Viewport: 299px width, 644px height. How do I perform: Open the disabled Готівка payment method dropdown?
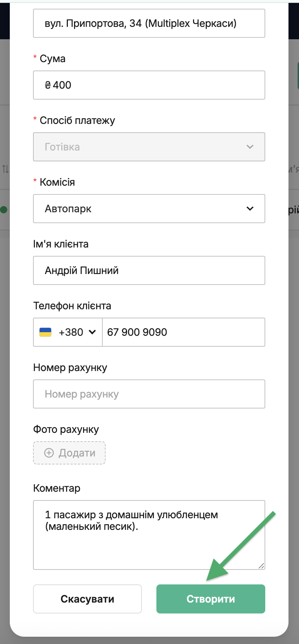click(x=149, y=147)
